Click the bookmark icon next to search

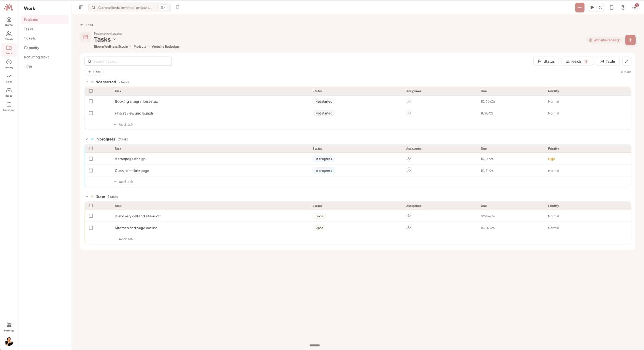[x=177, y=8]
